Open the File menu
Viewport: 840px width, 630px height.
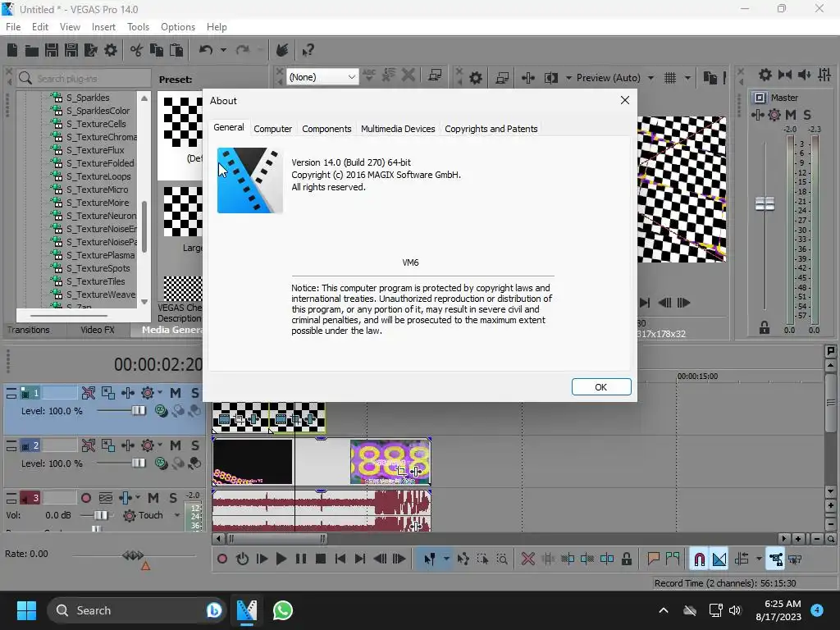(13, 27)
